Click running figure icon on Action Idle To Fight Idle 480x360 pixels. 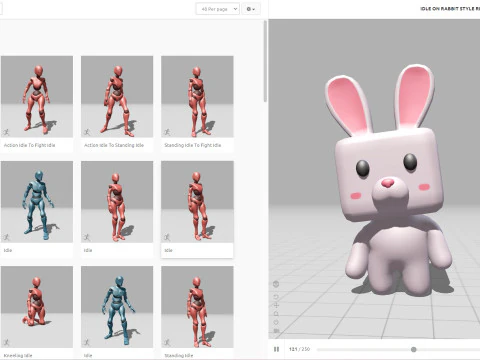coord(7,132)
